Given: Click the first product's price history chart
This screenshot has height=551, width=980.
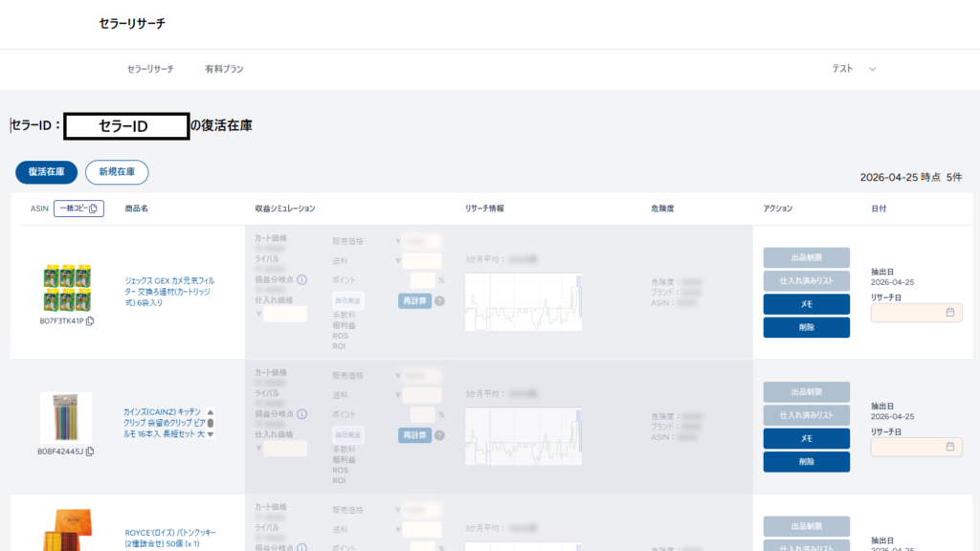Looking at the screenshot, I should point(523,301).
